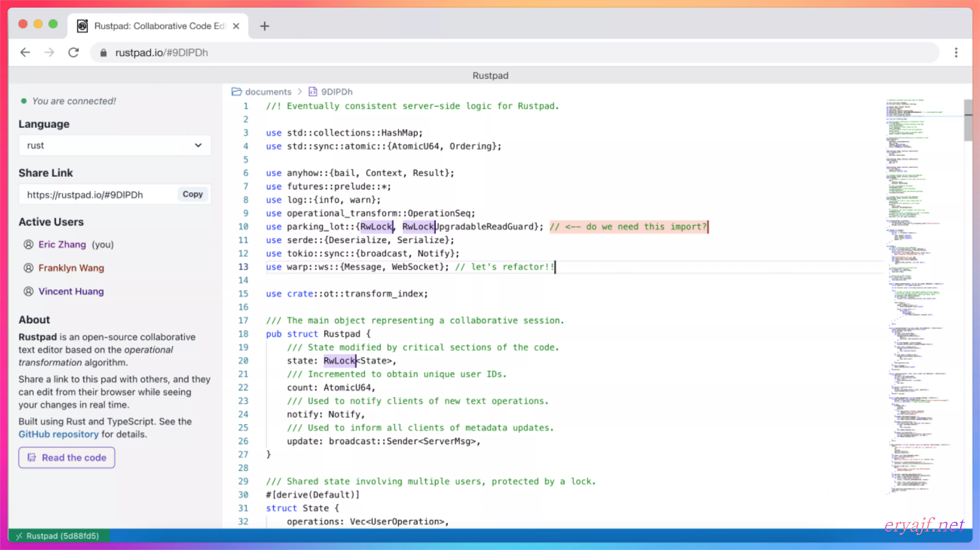
Task: Copy the share link
Action: [192, 194]
